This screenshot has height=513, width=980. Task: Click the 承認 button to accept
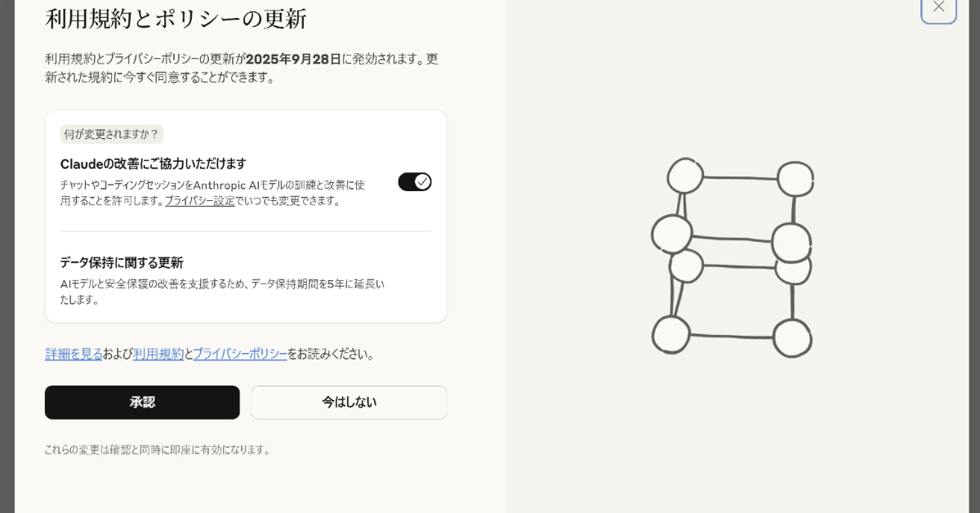coord(141,402)
